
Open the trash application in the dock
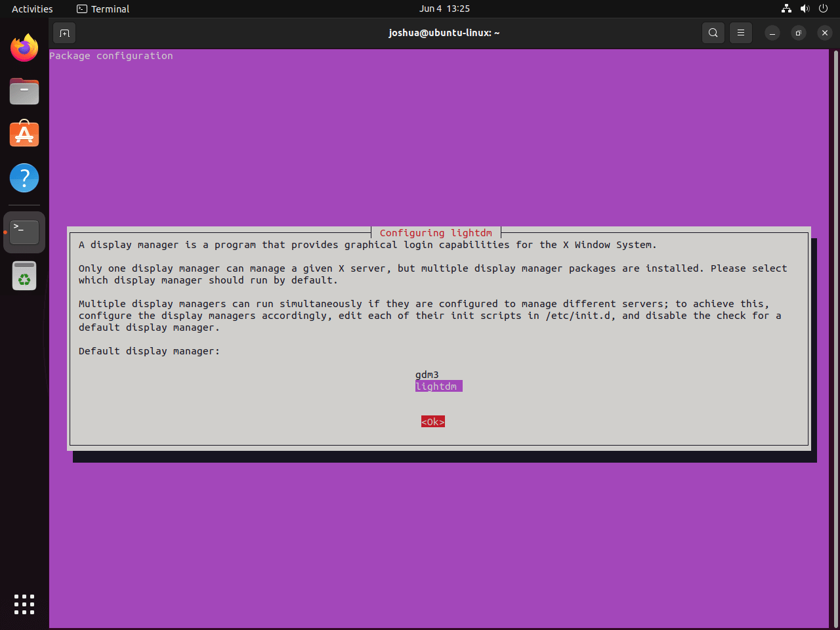click(x=24, y=276)
